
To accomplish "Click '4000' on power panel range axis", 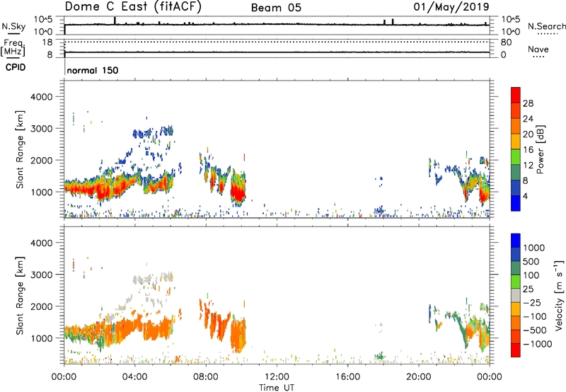I will (42, 97).
